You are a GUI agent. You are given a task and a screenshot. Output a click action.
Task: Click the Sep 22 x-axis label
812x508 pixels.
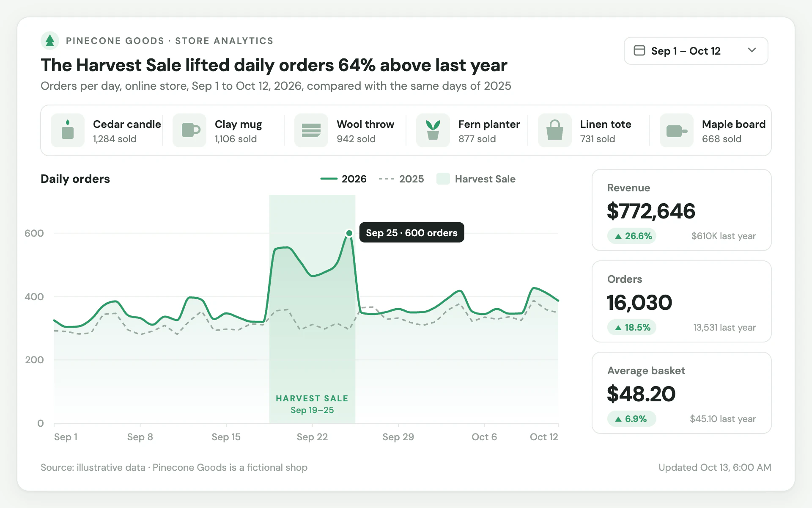pos(312,437)
